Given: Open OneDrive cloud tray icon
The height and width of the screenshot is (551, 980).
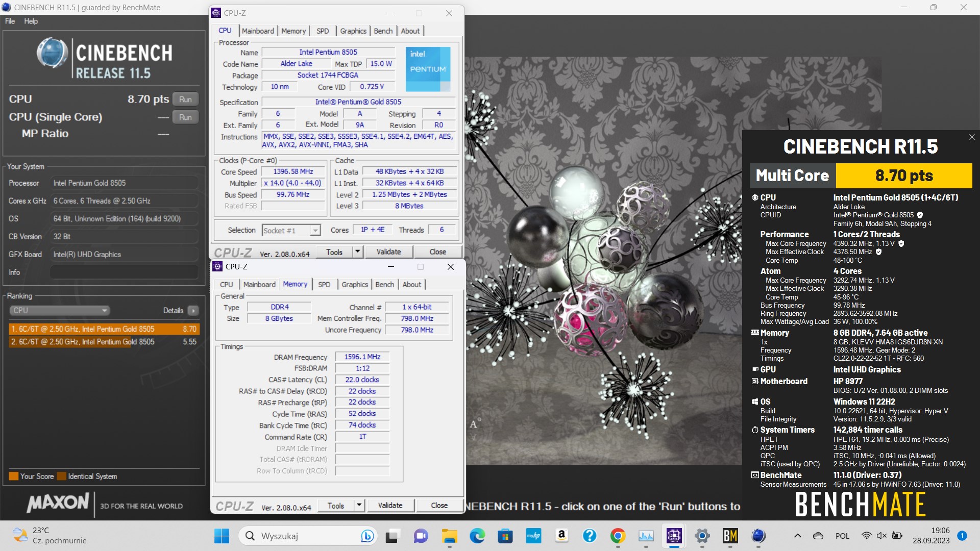Looking at the screenshot, I should pyautogui.click(x=818, y=536).
